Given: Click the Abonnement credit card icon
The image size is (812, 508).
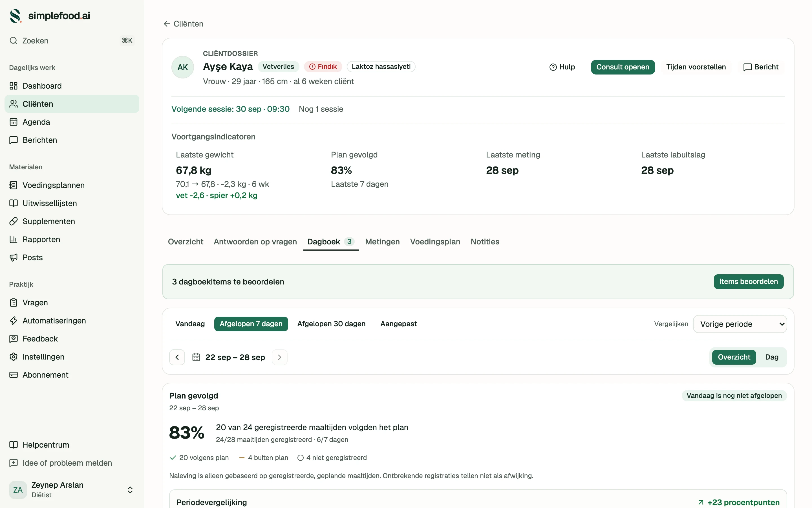Looking at the screenshot, I should click(14, 375).
